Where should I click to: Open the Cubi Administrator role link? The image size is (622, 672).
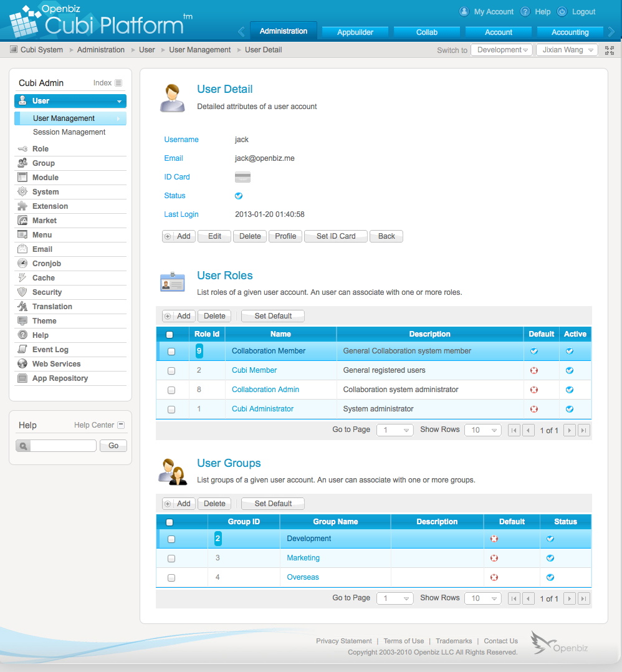coord(262,409)
